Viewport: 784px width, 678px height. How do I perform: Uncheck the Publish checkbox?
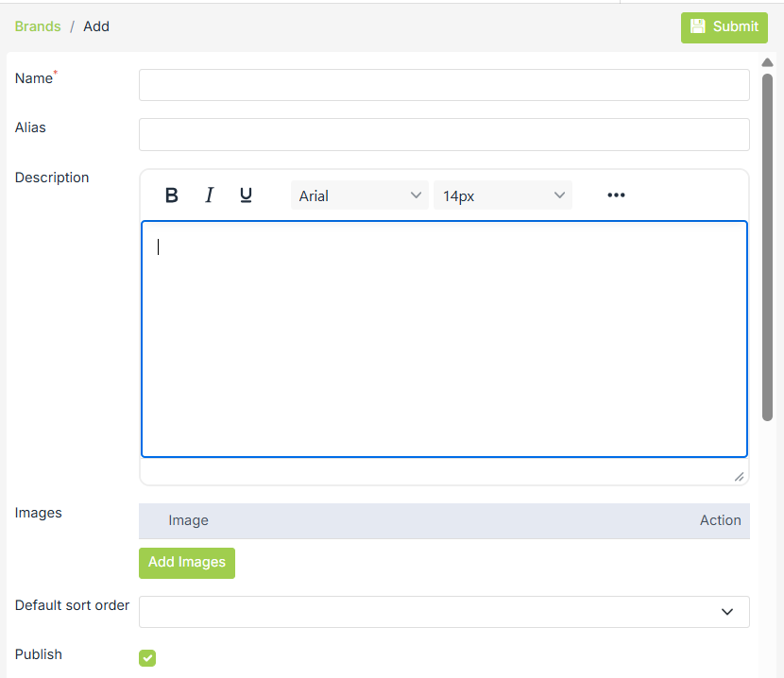coord(147,658)
